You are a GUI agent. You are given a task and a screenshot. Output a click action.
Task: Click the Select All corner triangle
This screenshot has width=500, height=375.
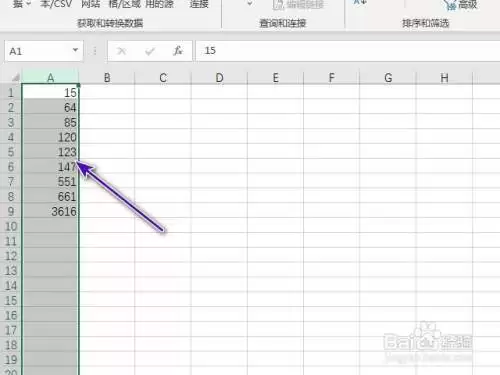click(x=15, y=78)
